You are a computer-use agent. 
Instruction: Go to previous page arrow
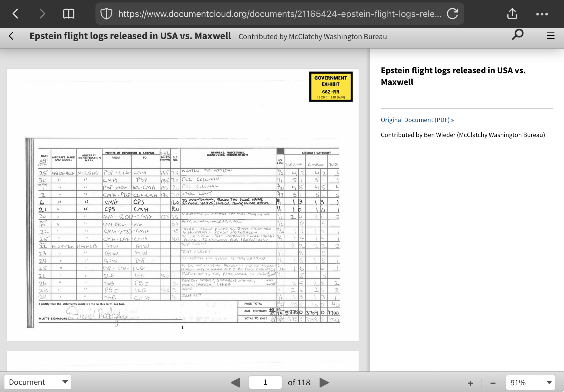235,383
